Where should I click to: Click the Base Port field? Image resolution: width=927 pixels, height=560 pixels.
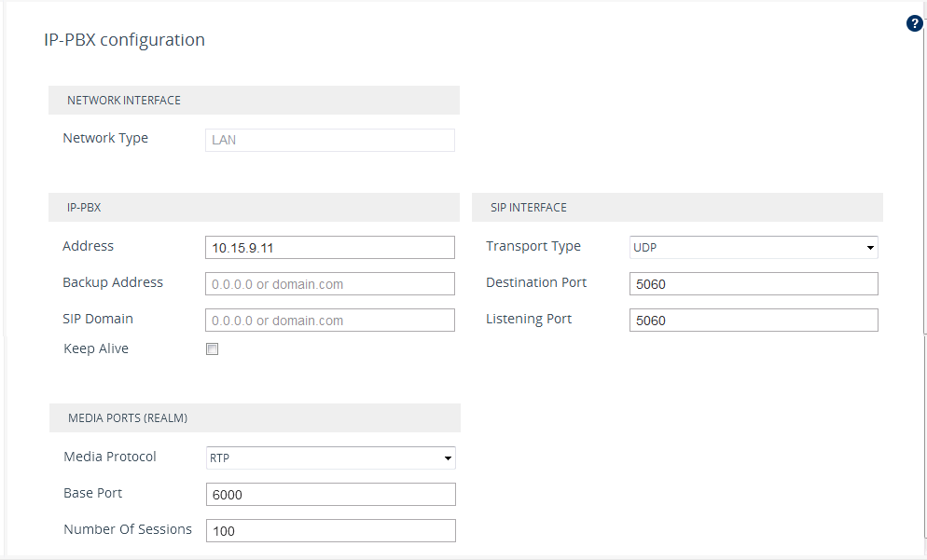[330, 495]
